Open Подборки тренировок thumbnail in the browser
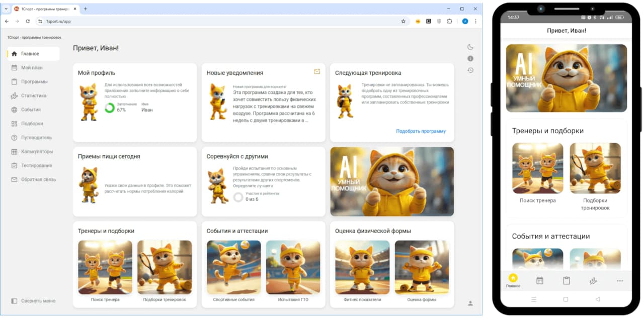644x318 pixels. coord(165,267)
